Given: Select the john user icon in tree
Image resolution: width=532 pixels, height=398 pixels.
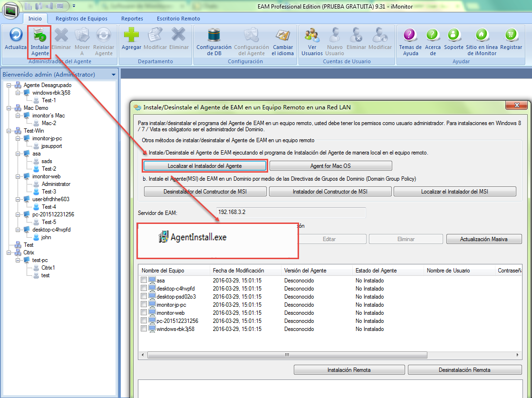Looking at the screenshot, I should point(36,237).
